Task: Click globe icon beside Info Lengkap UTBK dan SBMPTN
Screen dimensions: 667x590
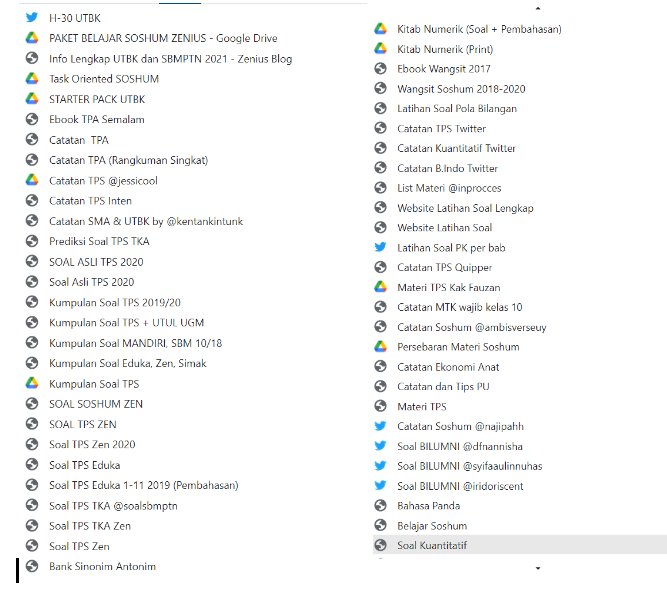Action: [x=32, y=58]
